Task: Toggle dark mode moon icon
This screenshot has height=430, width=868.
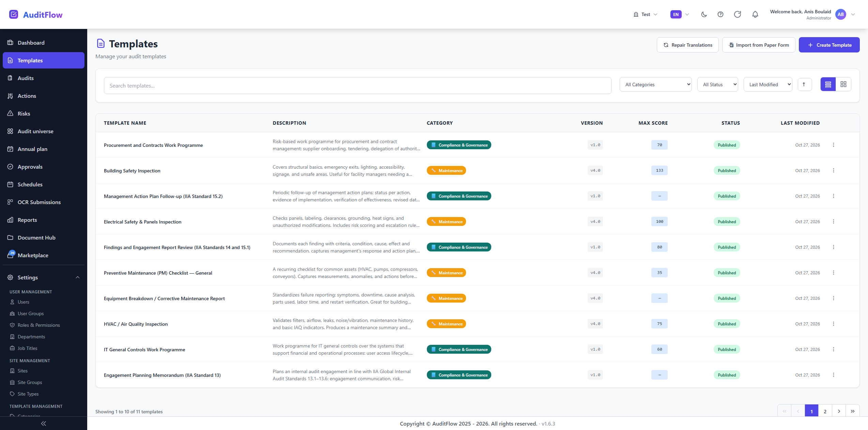Action: (704, 14)
